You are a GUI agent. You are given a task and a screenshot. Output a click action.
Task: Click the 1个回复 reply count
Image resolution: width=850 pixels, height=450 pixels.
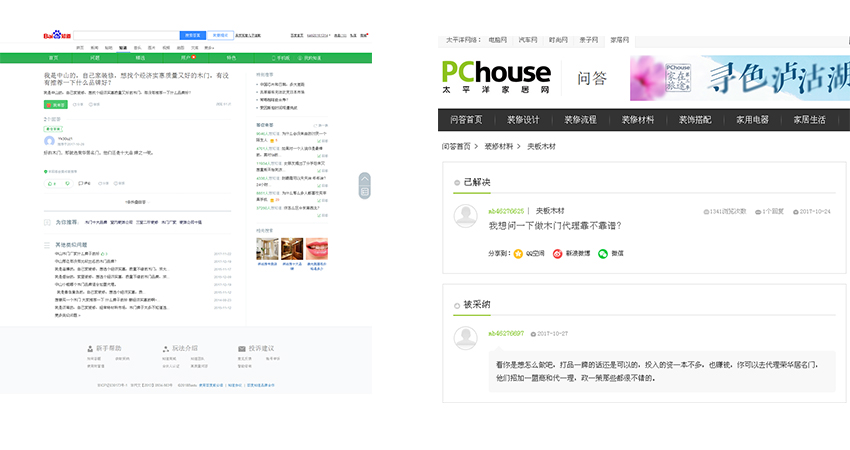coord(770,211)
